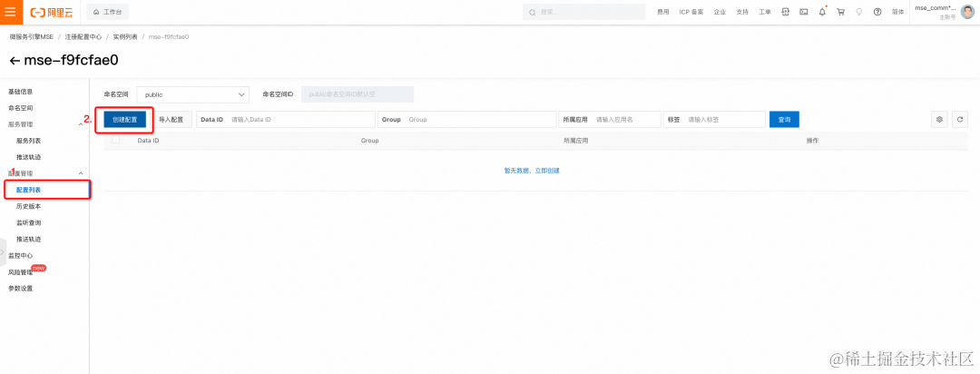Toggle the select-all checkbox in table header
The image size is (980, 374).
(x=115, y=140)
